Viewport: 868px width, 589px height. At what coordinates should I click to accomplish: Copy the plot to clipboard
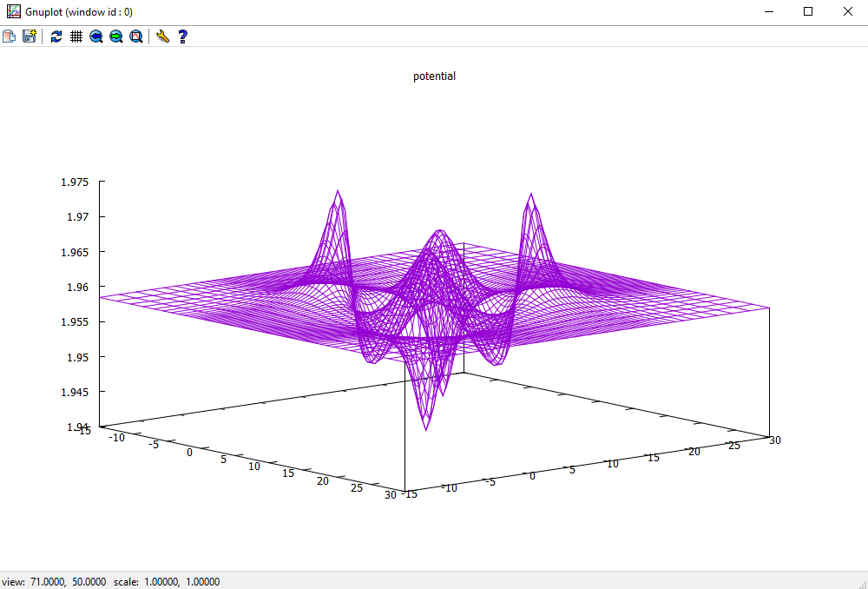[x=10, y=36]
